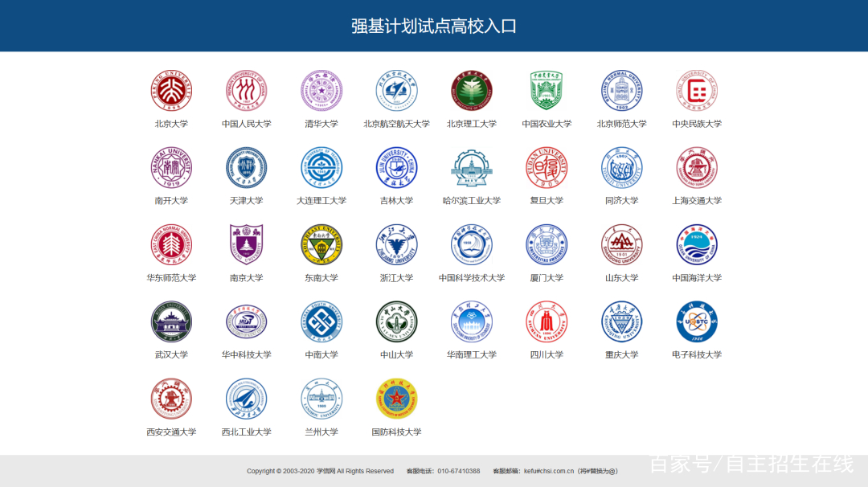Select the Chongqing University emblem
This screenshot has width=868, height=487.
point(621,321)
